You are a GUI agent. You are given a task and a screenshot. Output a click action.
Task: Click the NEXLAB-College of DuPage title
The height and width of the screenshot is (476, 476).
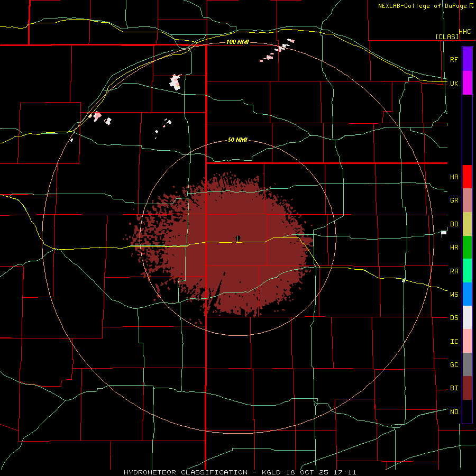click(x=422, y=6)
